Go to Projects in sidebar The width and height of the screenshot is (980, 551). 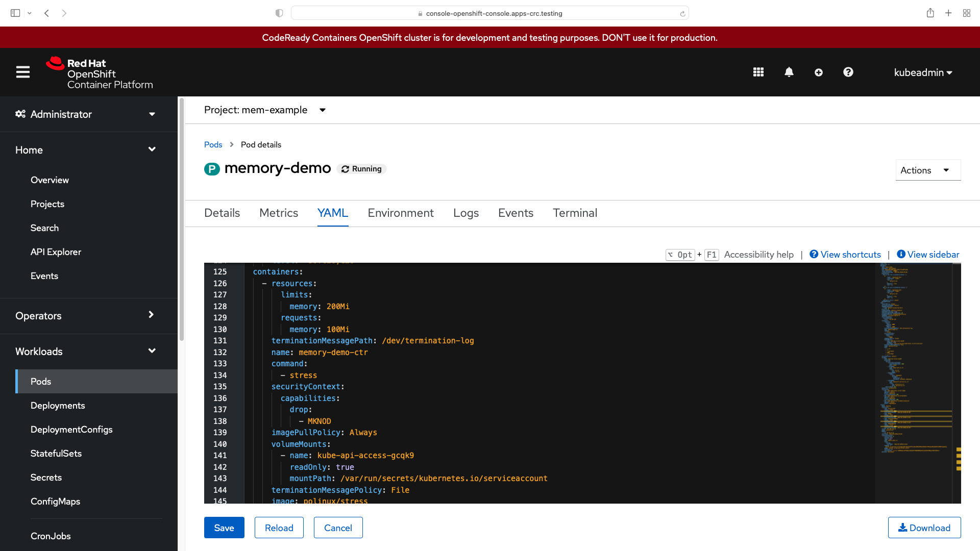coord(47,204)
